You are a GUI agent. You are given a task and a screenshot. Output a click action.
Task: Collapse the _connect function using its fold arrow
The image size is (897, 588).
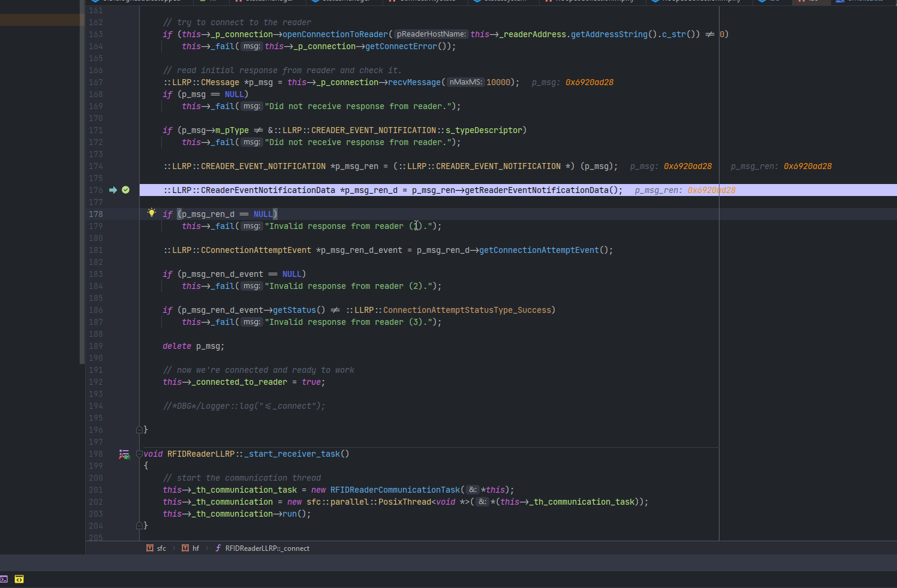(x=139, y=430)
